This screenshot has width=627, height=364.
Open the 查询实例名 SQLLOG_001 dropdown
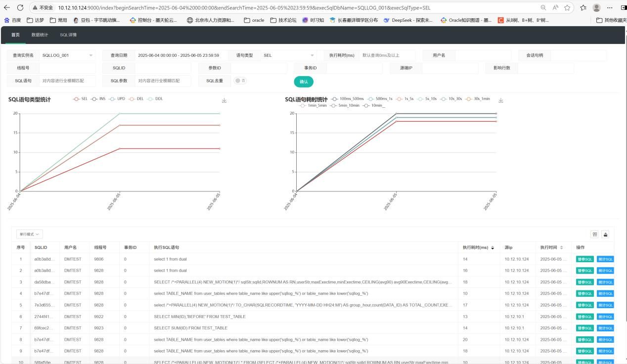pyautogui.click(x=67, y=55)
